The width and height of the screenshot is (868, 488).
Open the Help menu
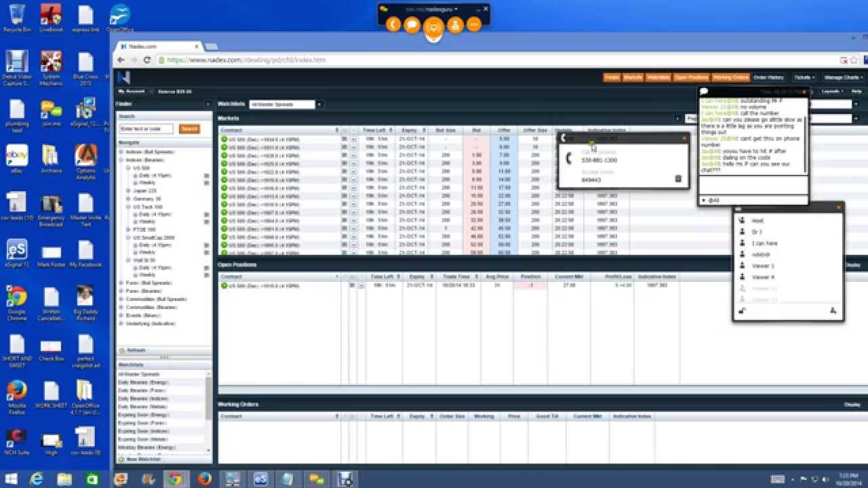pos(856,91)
